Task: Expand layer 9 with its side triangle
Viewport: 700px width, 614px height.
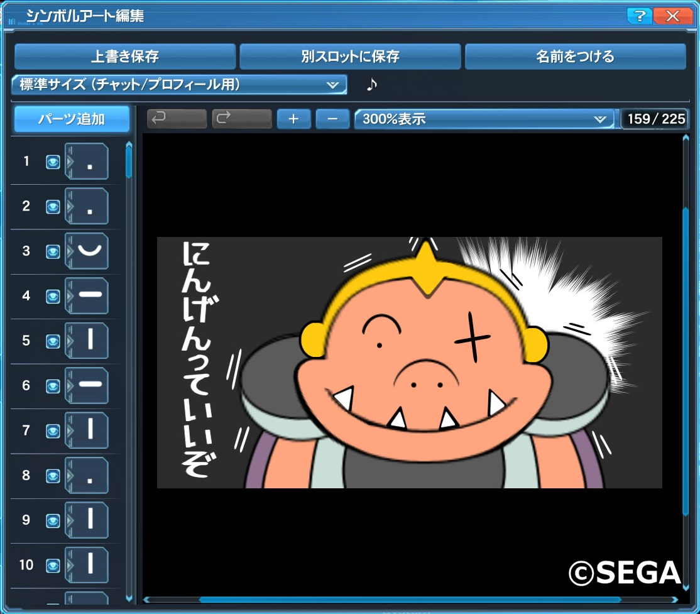Action: (69, 520)
